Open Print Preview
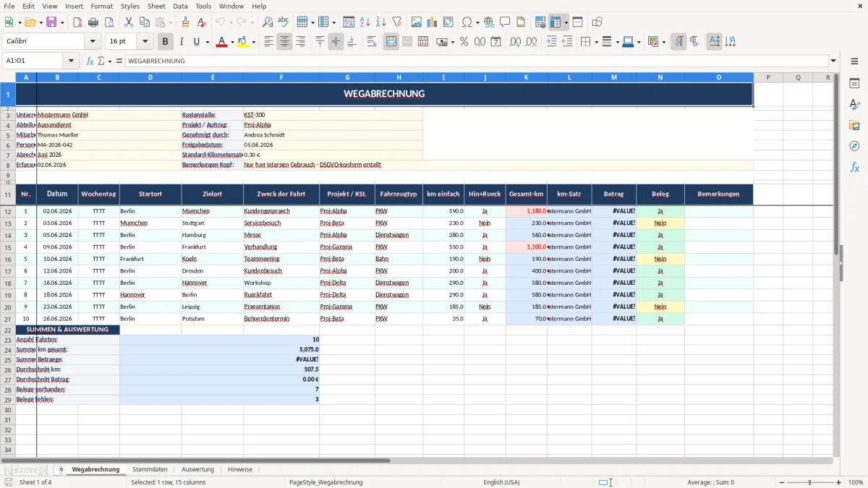The height and width of the screenshot is (488, 868). tap(109, 22)
